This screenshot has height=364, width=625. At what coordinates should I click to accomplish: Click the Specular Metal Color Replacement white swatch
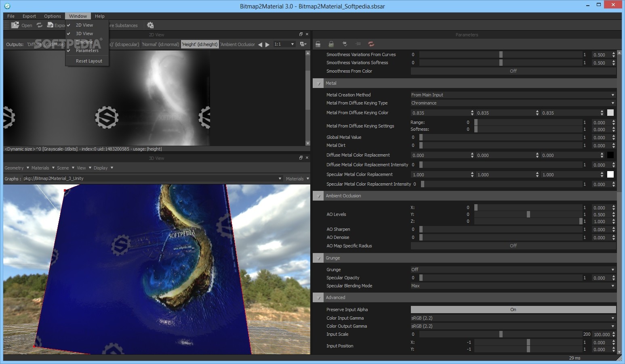610,174
